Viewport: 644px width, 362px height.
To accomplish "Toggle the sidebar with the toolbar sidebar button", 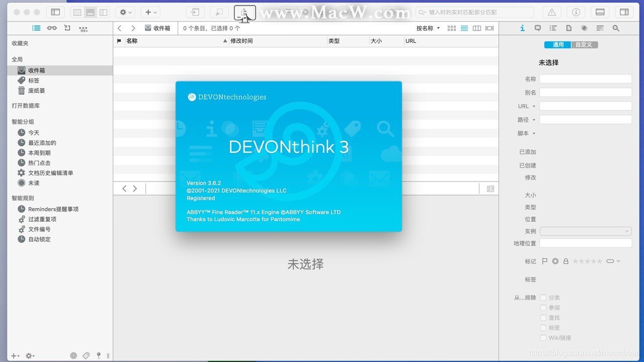I will (55, 12).
